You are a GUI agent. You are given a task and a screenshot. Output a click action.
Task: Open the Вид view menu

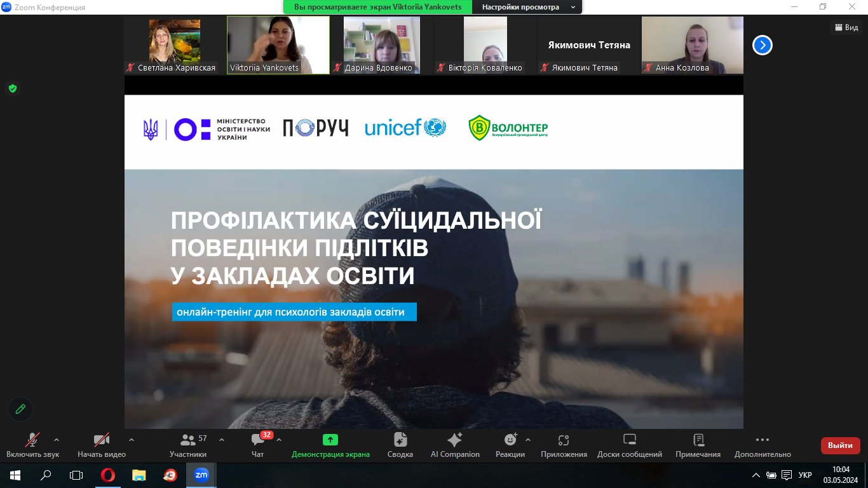[x=846, y=27]
